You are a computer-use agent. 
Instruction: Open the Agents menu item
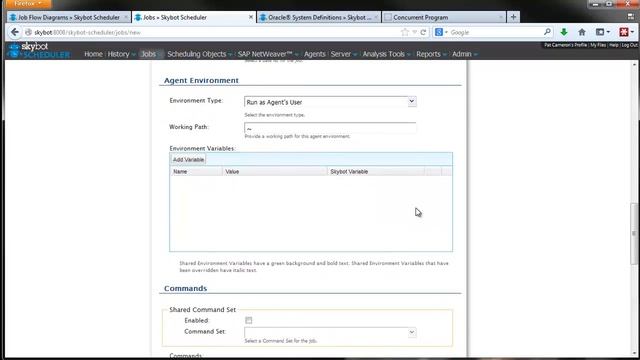click(x=315, y=54)
